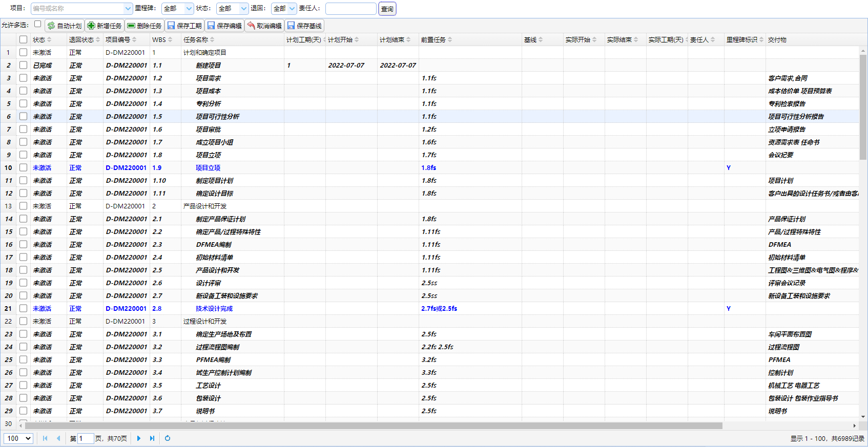The image size is (868, 447).
Task: Go to previous page of the grid
Action: [58, 438]
